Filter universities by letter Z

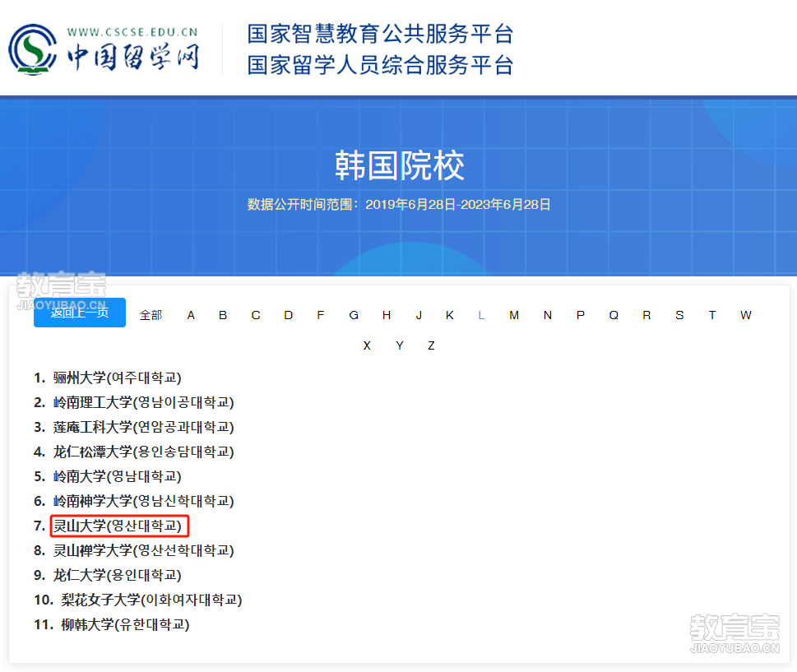coord(431,345)
